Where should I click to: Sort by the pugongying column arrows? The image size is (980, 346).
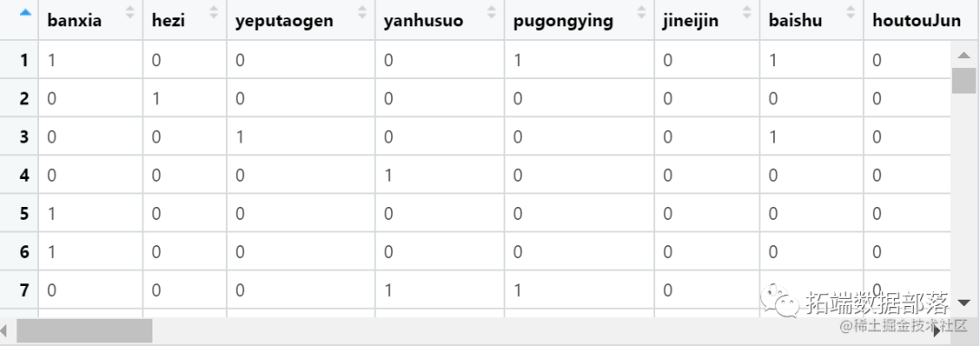click(642, 12)
